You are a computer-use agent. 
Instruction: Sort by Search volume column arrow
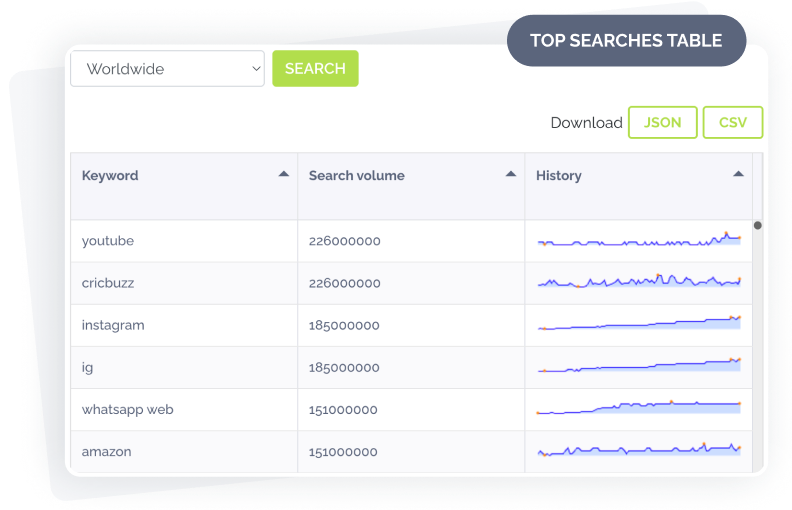511,174
